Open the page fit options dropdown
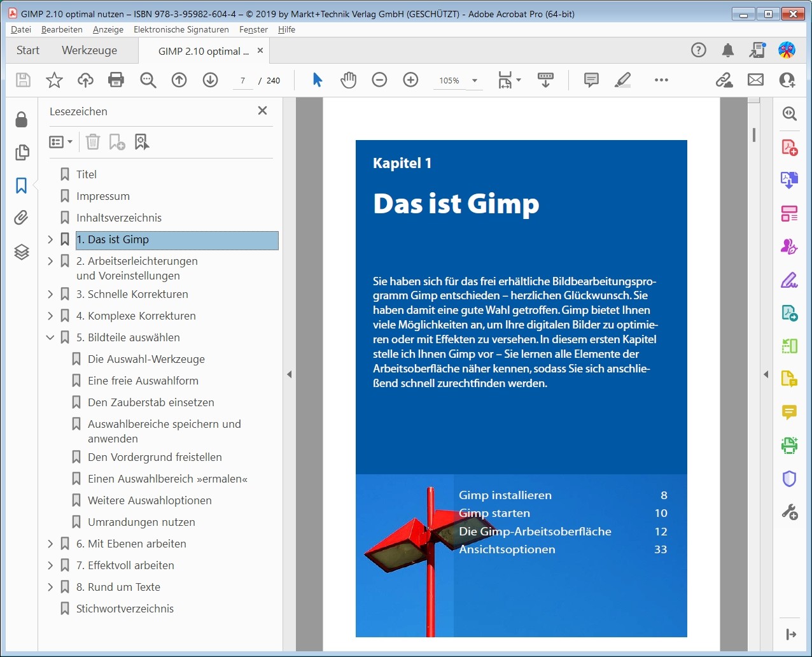The height and width of the screenshot is (657, 812). [x=510, y=80]
